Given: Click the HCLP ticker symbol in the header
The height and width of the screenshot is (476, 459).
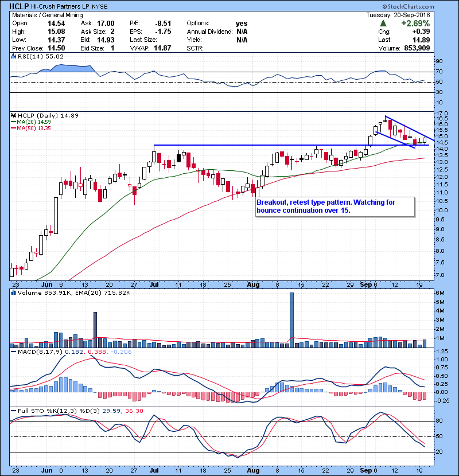Looking at the screenshot, I should [x=19, y=6].
